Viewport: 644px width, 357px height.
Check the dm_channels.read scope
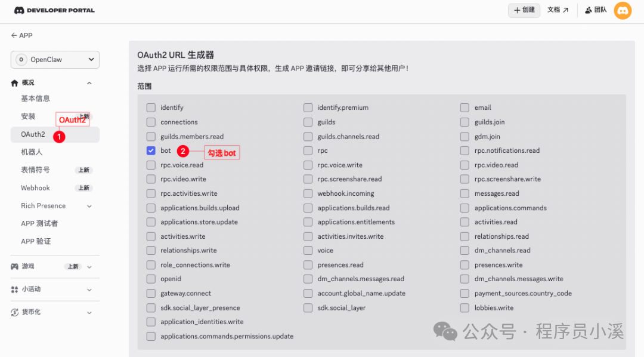(x=465, y=251)
